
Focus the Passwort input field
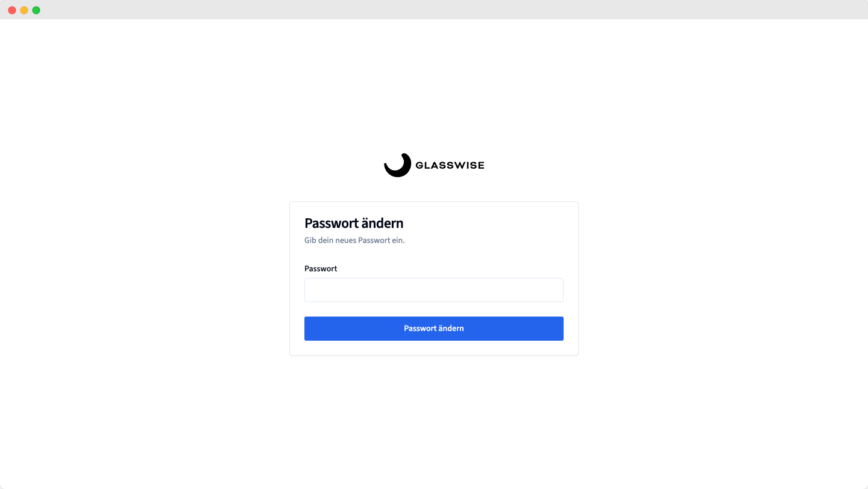pyautogui.click(x=434, y=290)
